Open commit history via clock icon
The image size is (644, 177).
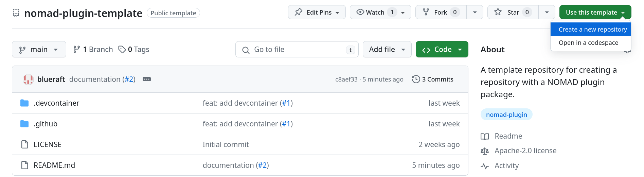pyautogui.click(x=416, y=79)
